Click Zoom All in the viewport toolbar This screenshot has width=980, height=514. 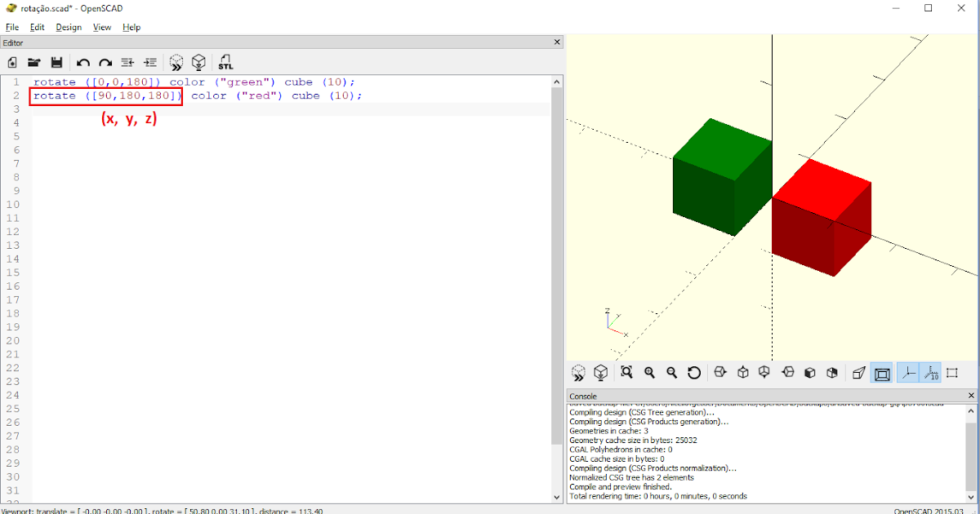tap(626, 372)
